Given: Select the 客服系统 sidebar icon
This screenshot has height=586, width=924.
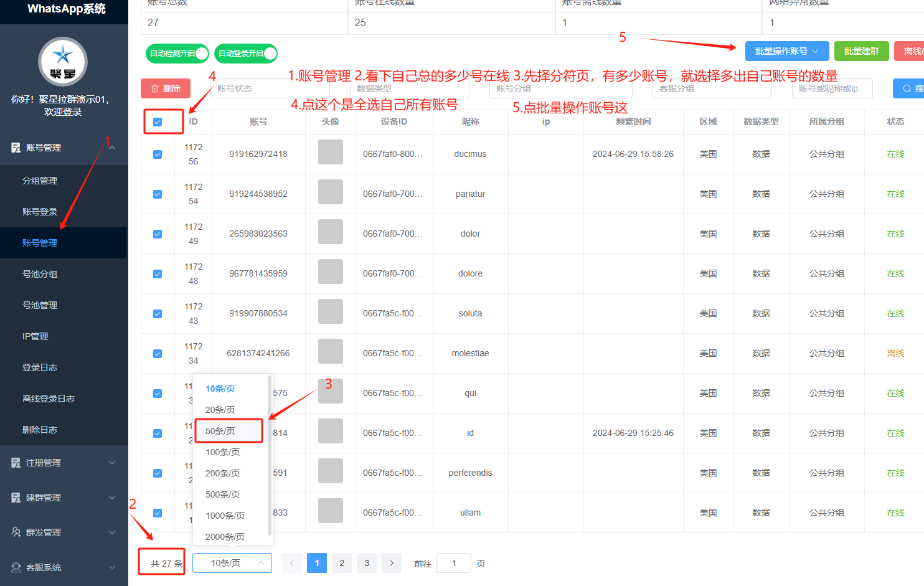Looking at the screenshot, I should [x=16, y=567].
